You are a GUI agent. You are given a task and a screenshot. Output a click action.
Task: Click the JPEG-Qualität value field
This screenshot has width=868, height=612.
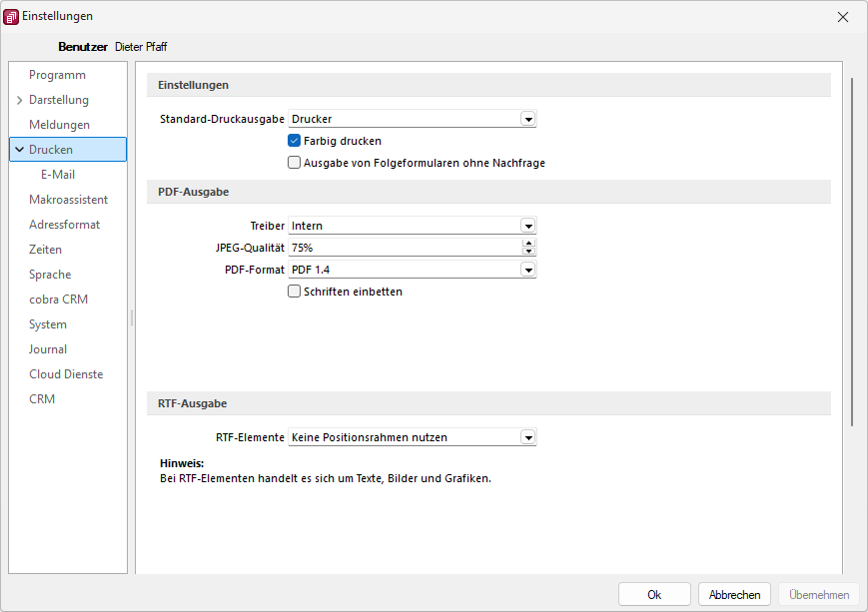pos(406,248)
